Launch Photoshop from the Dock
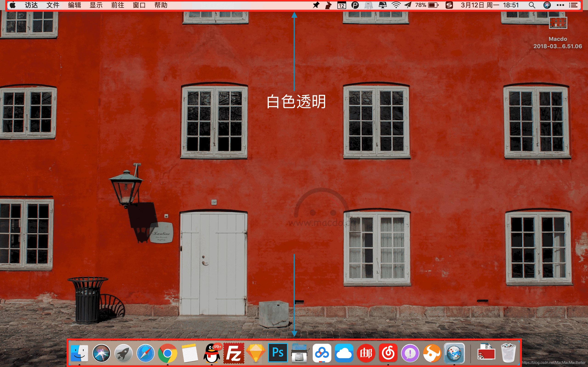The width and height of the screenshot is (588, 367). 278,353
